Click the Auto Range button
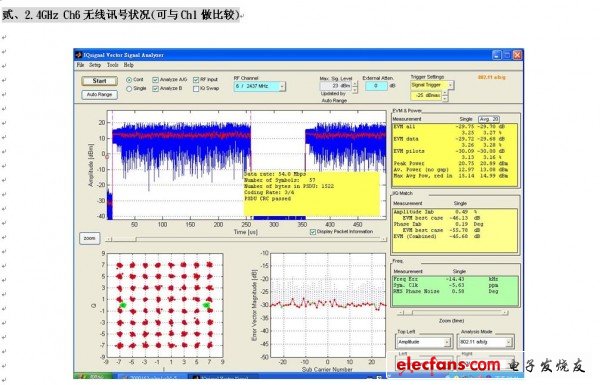 (x=99, y=94)
